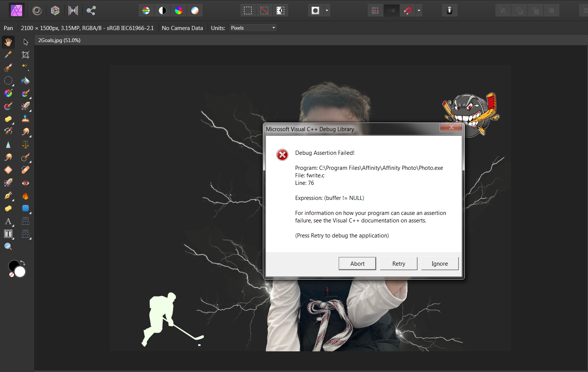Click the white secondary color swatch
The image size is (588, 372).
click(20, 272)
